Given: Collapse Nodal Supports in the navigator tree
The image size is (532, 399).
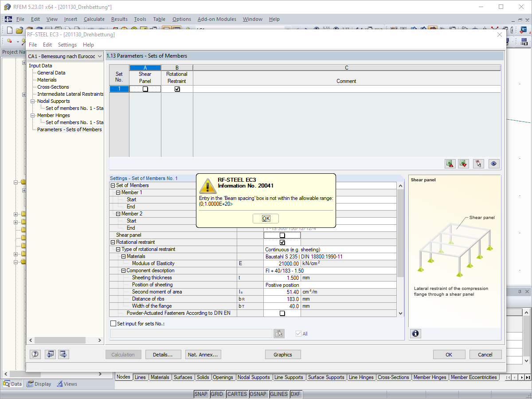Looking at the screenshot, I should coord(32,101).
